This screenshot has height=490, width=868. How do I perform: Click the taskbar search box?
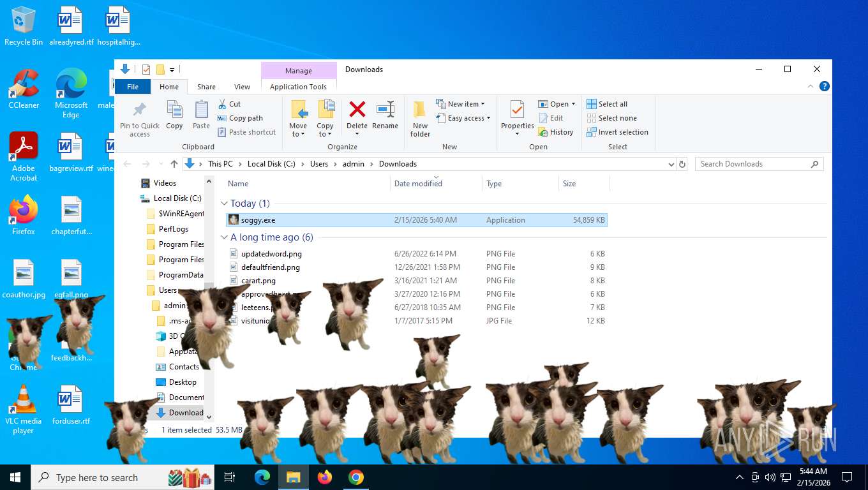[123, 477]
